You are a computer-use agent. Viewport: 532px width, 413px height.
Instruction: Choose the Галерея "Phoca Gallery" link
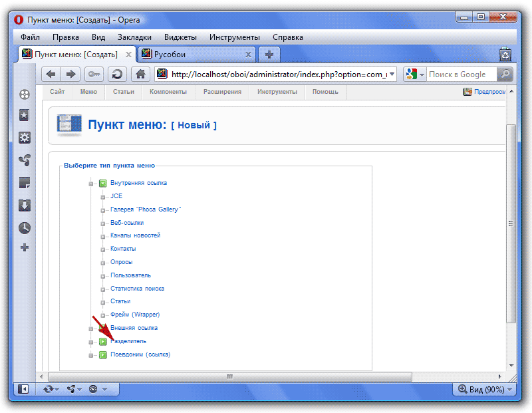[x=146, y=209]
